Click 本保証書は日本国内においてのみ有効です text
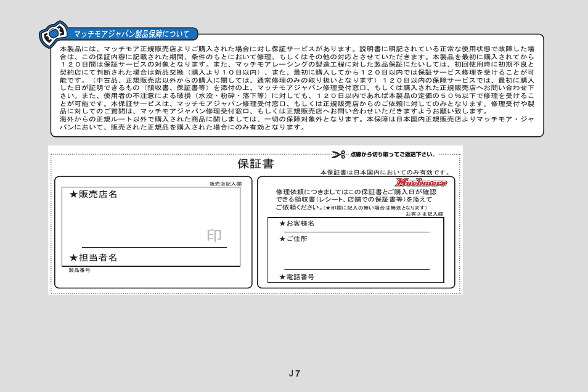The width and height of the screenshot is (588, 392). pos(385,173)
